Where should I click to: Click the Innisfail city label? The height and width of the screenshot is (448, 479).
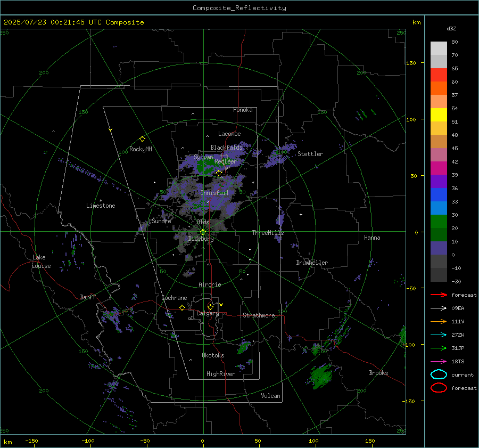(214, 193)
